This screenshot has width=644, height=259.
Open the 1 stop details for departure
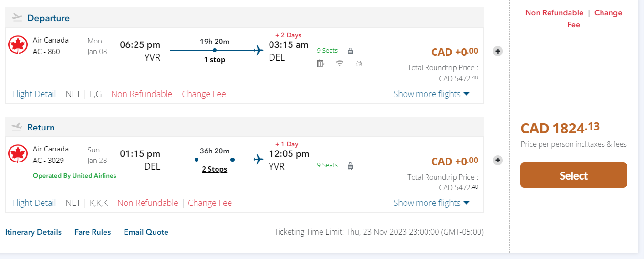coord(214,60)
